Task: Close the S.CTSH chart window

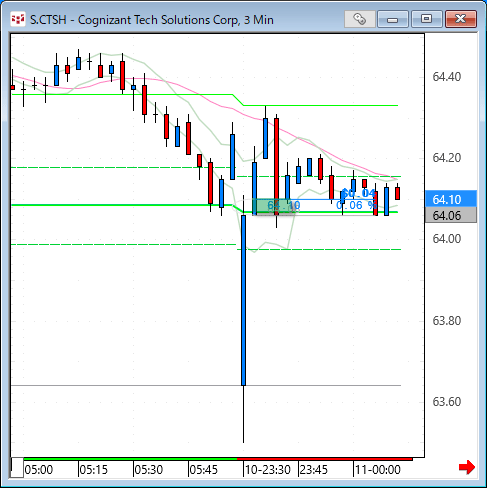Action: click(461, 19)
